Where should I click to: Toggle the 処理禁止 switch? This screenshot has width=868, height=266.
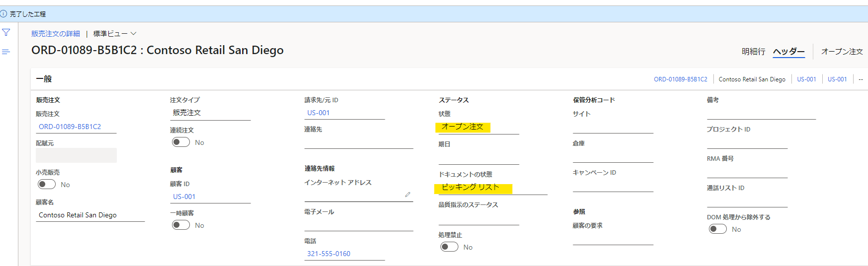(x=449, y=247)
